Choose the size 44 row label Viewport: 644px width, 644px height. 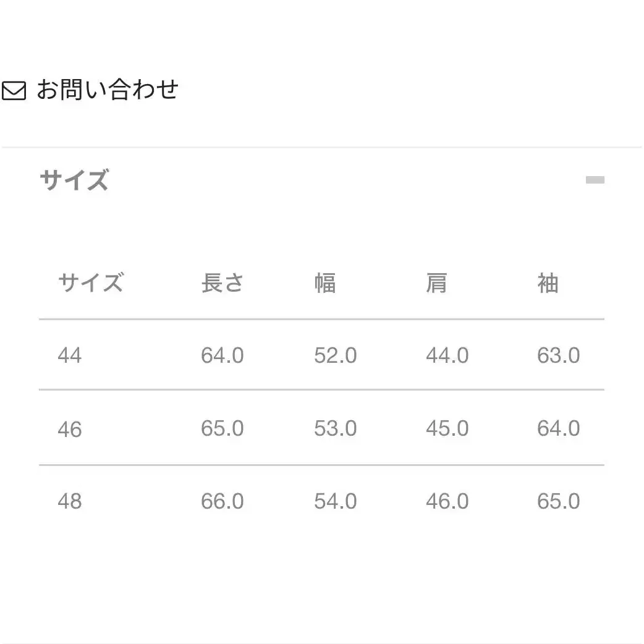[70, 355]
